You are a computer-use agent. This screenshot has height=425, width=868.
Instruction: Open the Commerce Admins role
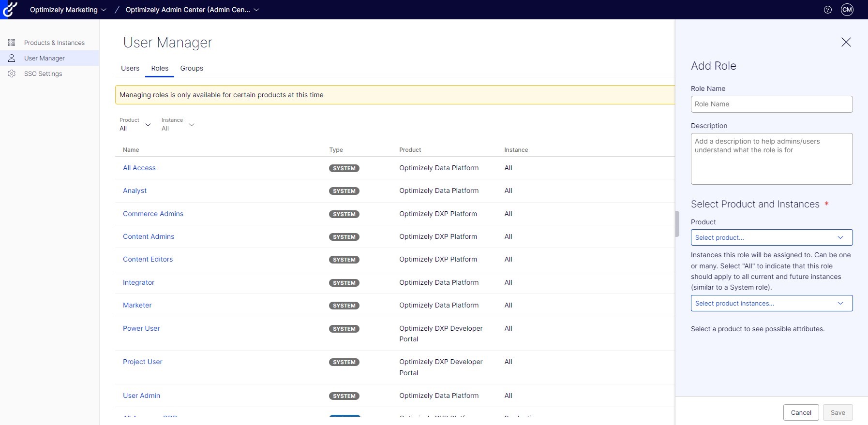[153, 214]
